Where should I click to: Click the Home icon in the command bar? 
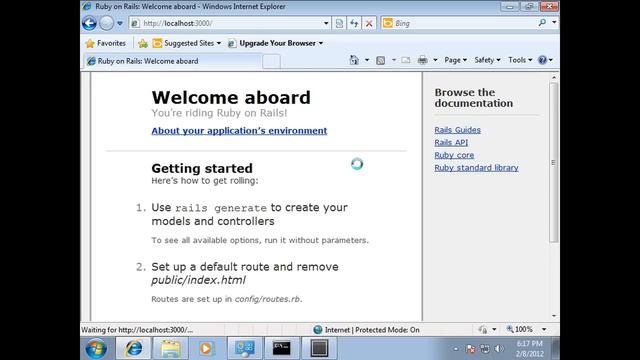pos(354,60)
